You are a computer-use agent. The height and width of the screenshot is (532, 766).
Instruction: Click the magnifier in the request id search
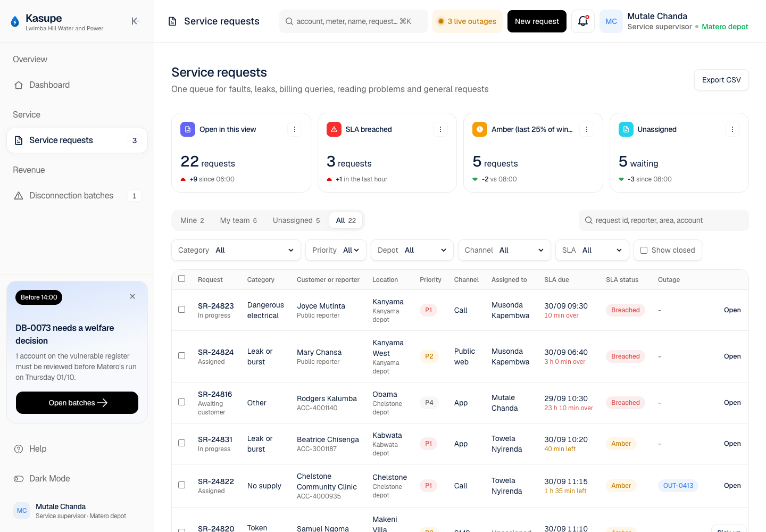point(588,220)
